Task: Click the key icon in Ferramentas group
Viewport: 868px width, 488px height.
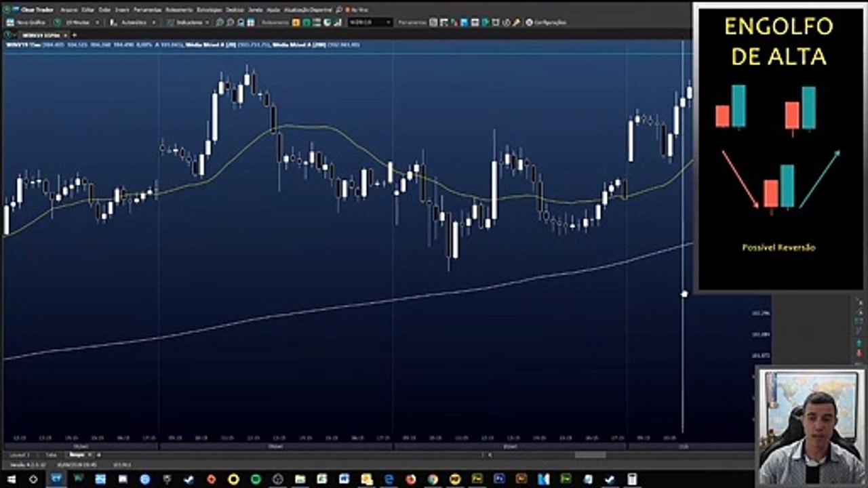Action: coord(517,22)
